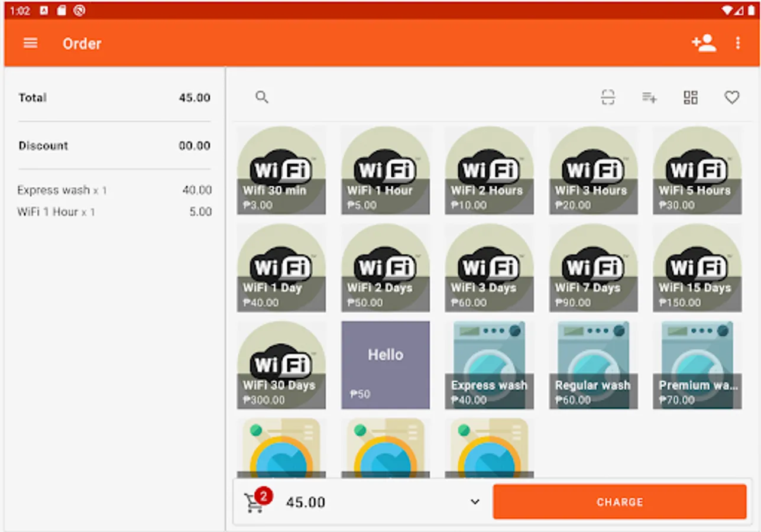The height and width of the screenshot is (532, 761).
Task: Add WiFi 1 Hour tile to order
Action: click(386, 170)
